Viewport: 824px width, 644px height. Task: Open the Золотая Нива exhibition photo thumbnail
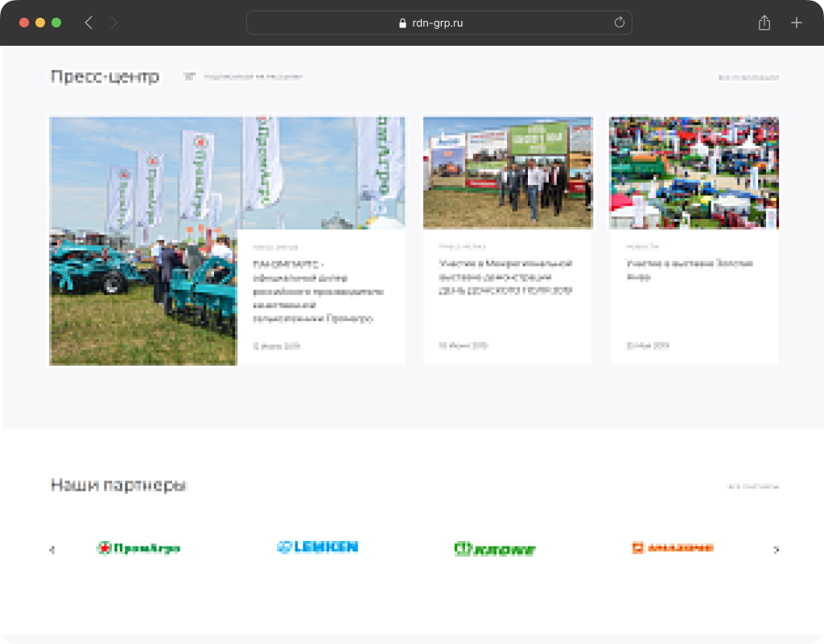pos(694,172)
